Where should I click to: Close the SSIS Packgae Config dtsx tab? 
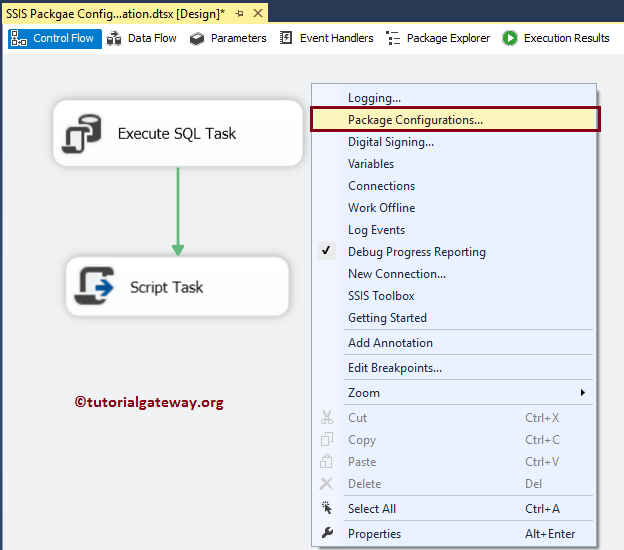pos(258,13)
